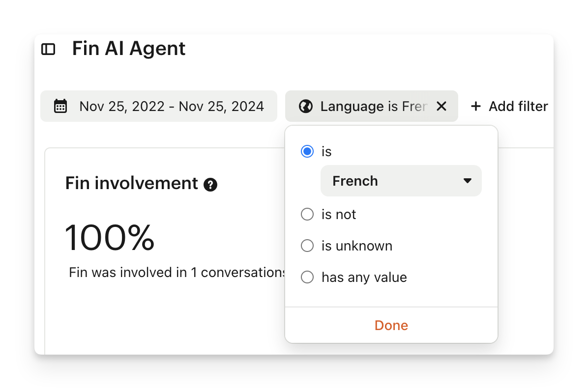Click the Add filter text
Viewport: 588px width, 389px height.
(x=518, y=106)
